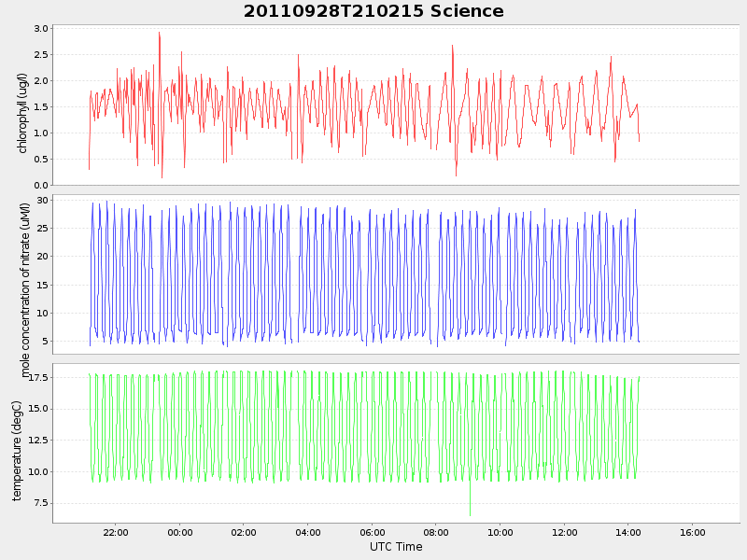Image resolution: width=747 pixels, height=560 pixels.
Task: Click the 00:00 time tick label
Action: (180, 532)
